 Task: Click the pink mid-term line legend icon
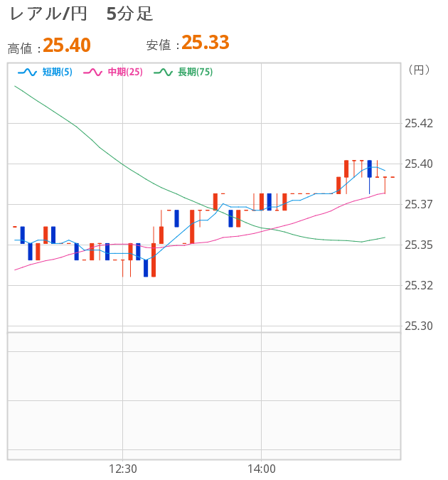[x=92, y=73]
